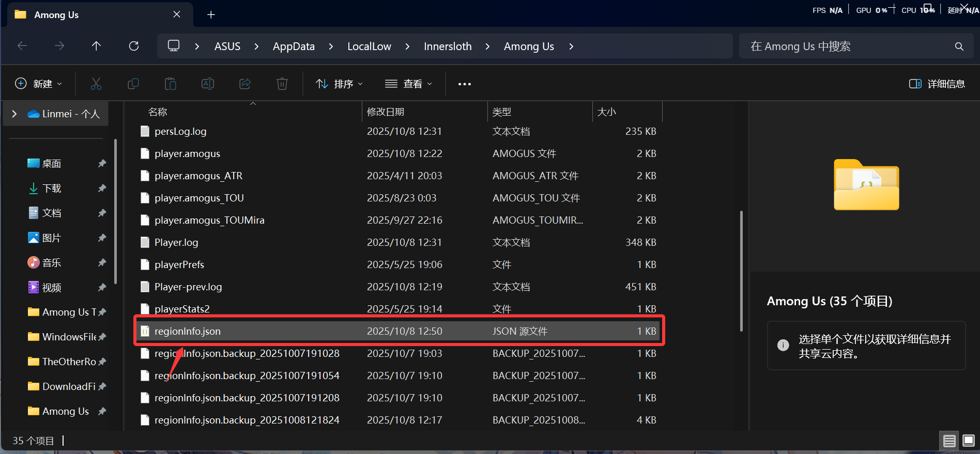
Task: Open the three-dots more options menu
Action: pyautogui.click(x=464, y=84)
